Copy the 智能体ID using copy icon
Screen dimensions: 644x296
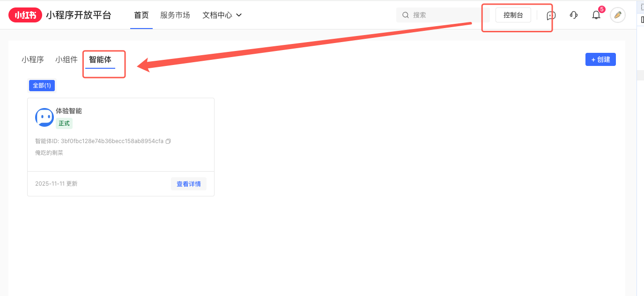(168, 141)
